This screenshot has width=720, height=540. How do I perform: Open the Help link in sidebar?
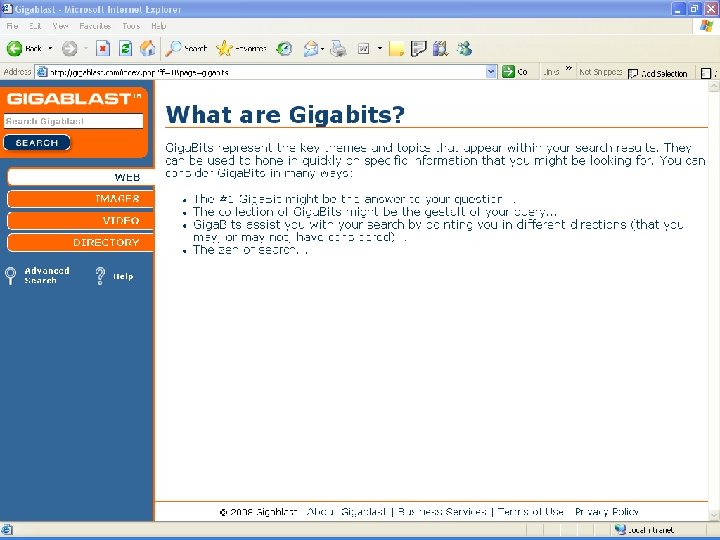[x=123, y=276]
